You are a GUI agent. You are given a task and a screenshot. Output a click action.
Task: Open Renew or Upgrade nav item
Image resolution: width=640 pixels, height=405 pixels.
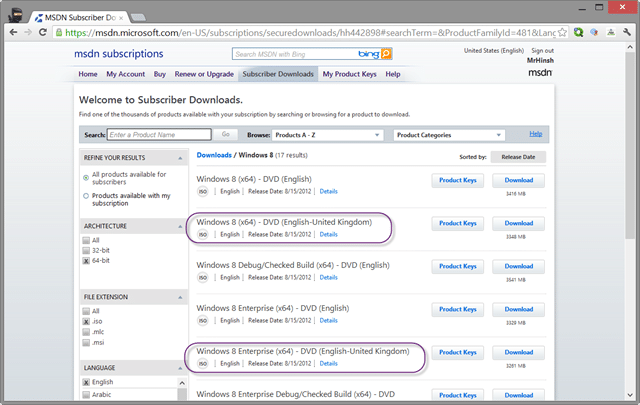click(x=204, y=74)
